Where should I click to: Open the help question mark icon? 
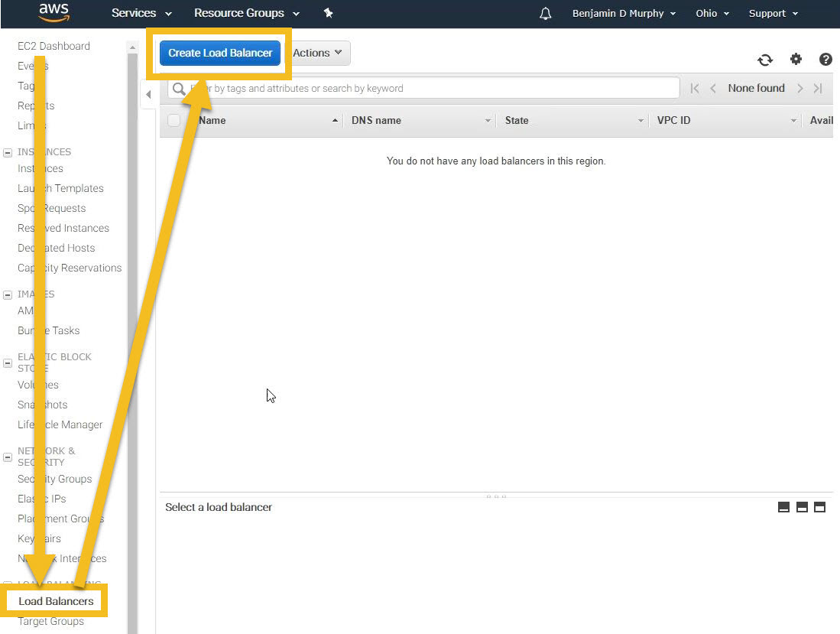[x=825, y=60]
